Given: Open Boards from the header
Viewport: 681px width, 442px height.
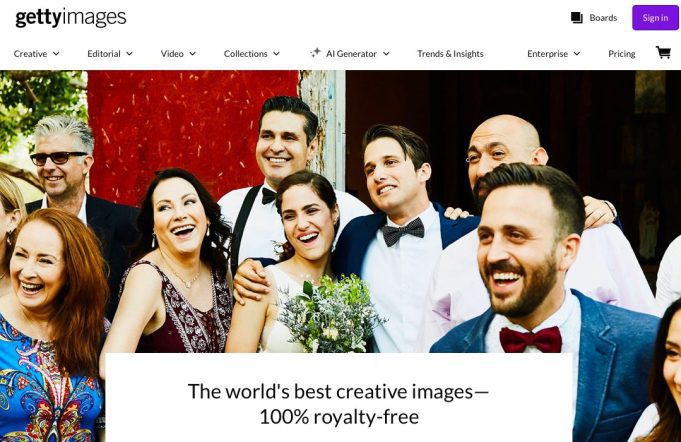Looking at the screenshot, I should click(x=603, y=18).
